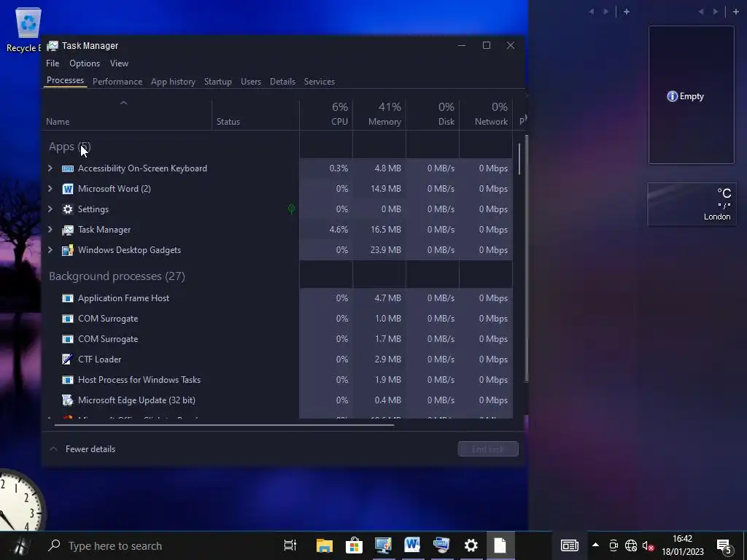
Task: Click the green leaf suspended status icon
Action: pyautogui.click(x=292, y=209)
